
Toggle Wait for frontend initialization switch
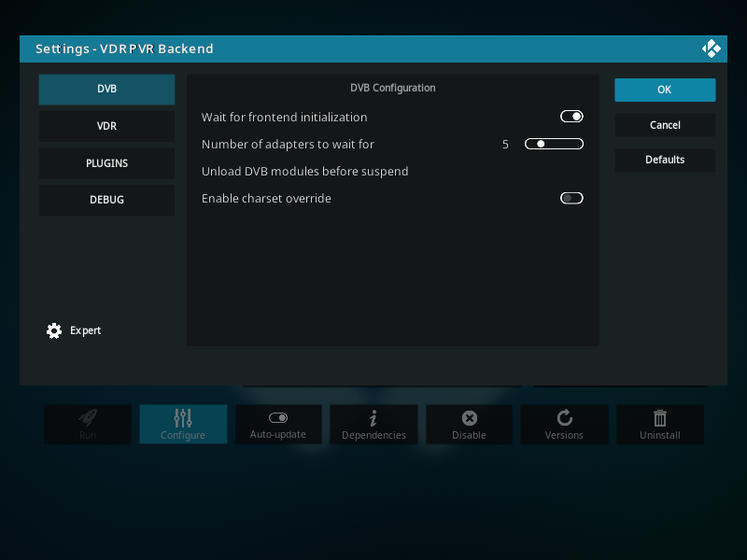571,117
